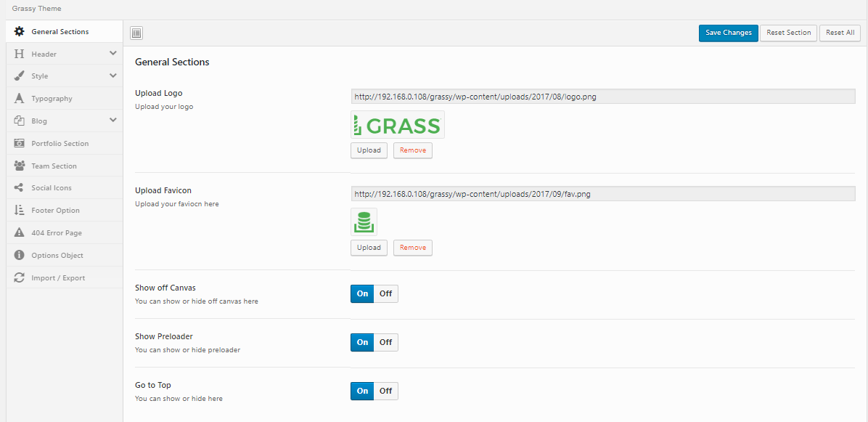The image size is (868, 422).
Task: Click the Social Icons share icon
Action: coord(20,187)
